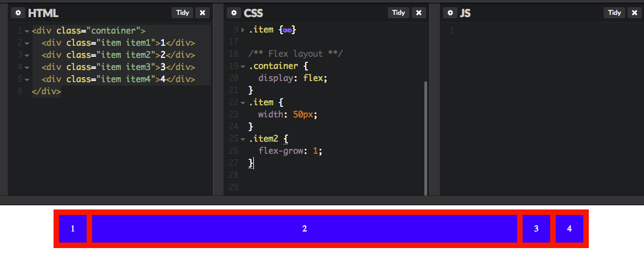Tidy the CSS code
Screen dimensions: 644x269
[x=398, y=13]
